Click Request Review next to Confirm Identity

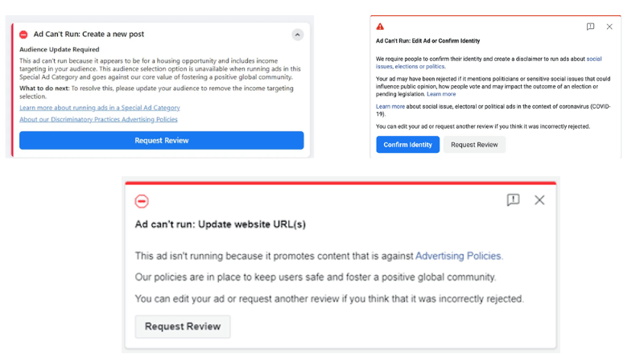(474, 145)
